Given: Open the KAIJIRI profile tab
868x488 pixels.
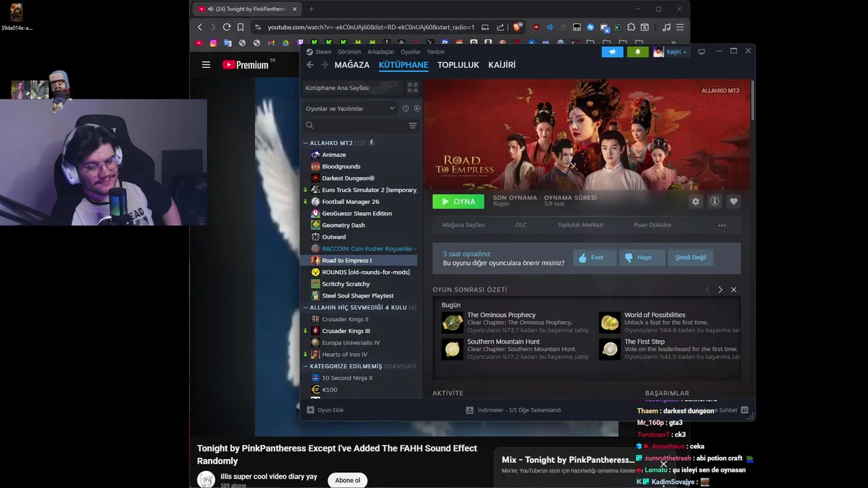Looking at the screenshot, I should click(502, 65).
